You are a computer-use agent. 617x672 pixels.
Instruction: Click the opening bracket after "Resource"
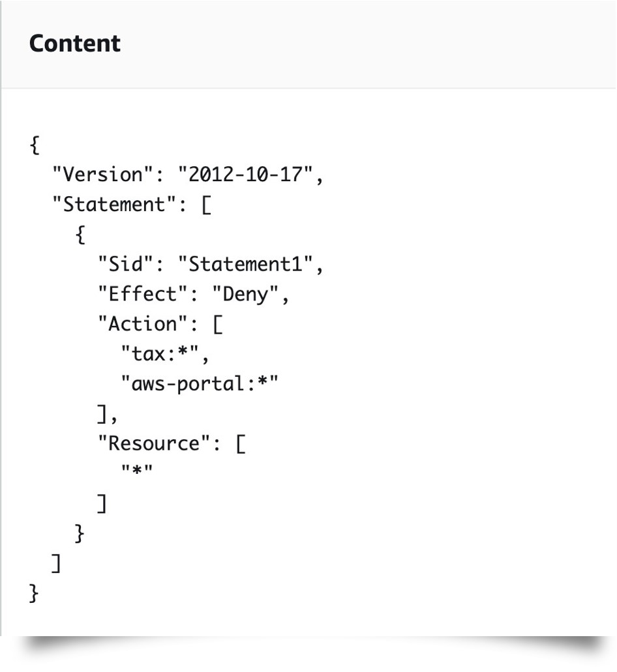[241, 444]
